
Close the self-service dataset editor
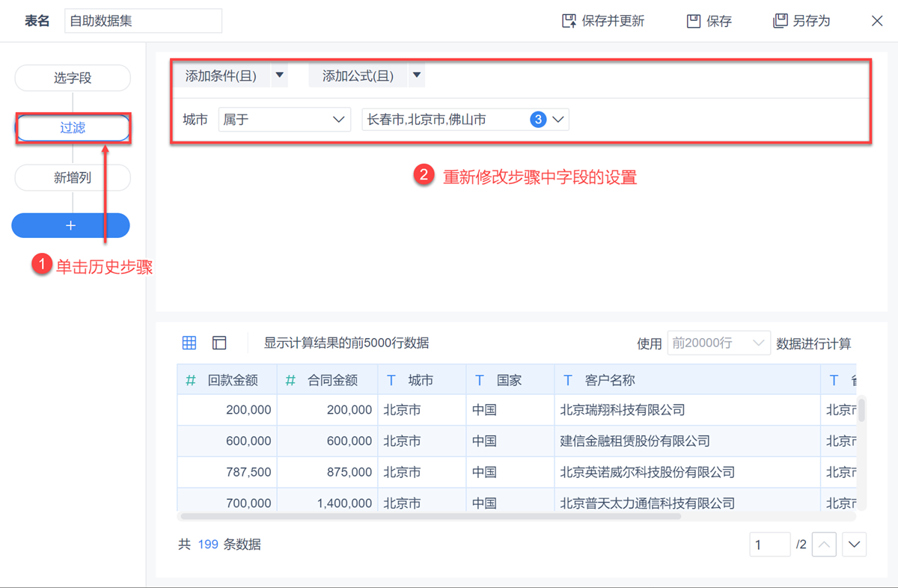pos(877,21)
